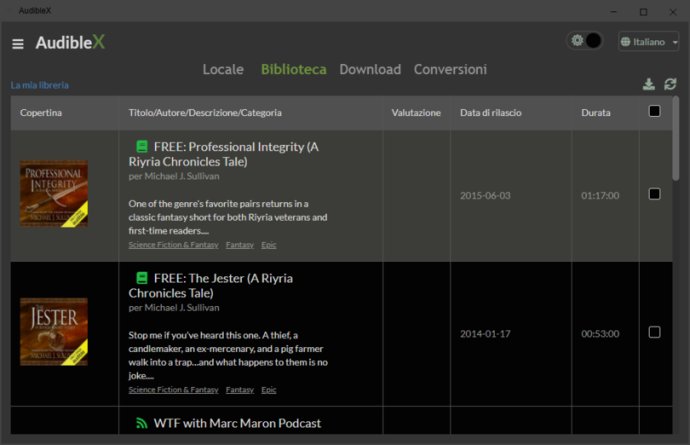
Task: Switch to the Conversioni tab
Action: pyautogui.click(x=450, y=70)
